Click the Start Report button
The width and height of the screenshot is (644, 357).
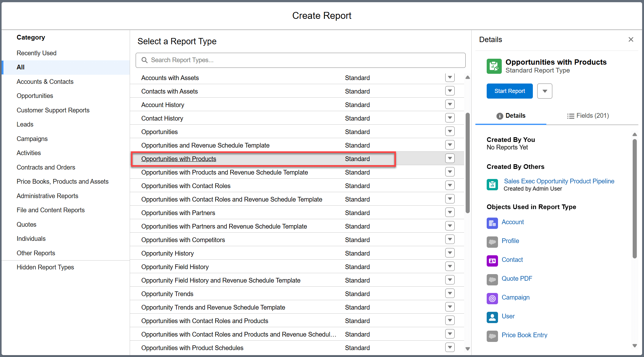[509, 91]
